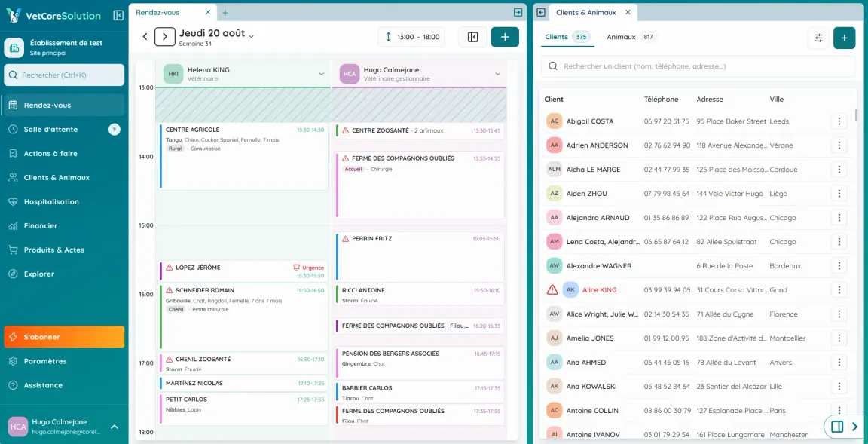The height and width of the screenshot is (444, 868).
Task: Focus the Rechercher un client search field
Action: [x=698, y=66]
